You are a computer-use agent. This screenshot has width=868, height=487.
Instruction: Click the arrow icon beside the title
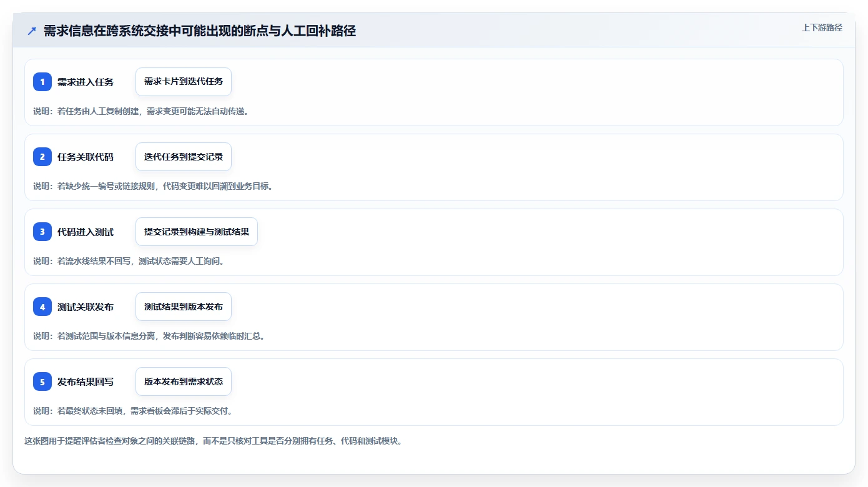[x=31, y=31]
